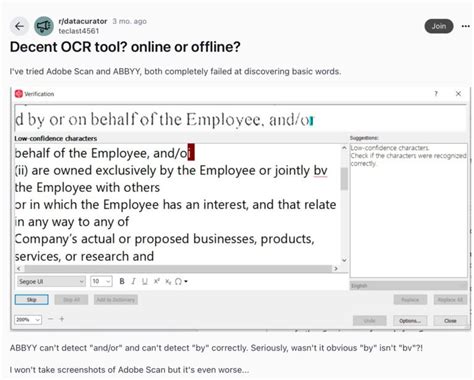Click the vertical scrollbar thumb in text area
474x380 pixels.
click(344, 178)
